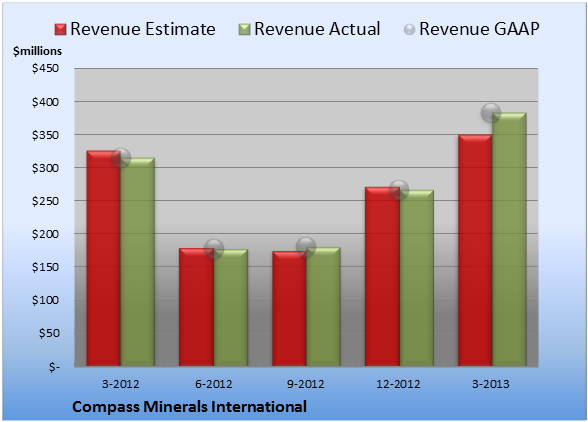
Task: Select the red estimate bar for 9-2012
Action: [289, 308]
